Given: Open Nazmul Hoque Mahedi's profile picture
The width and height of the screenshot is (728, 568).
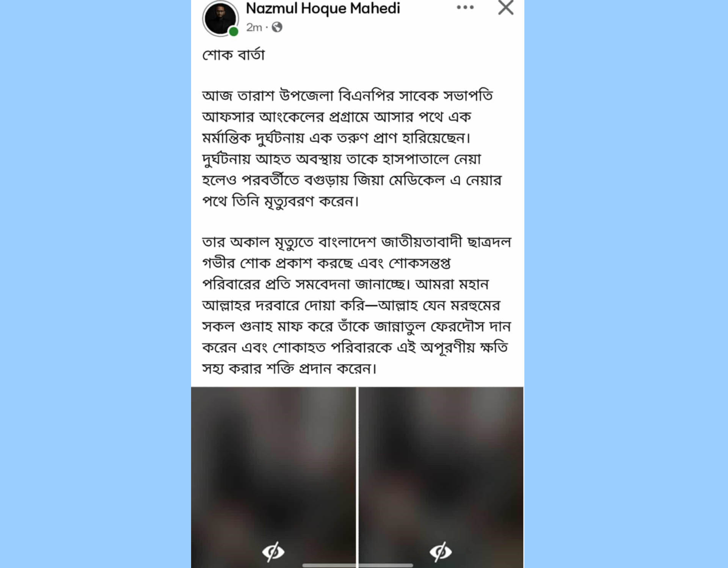Looking at the screenshot, I should pos(221,18).
